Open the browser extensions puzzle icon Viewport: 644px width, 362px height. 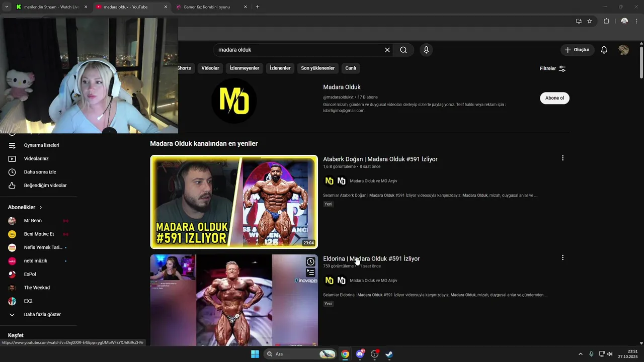point(606,21)
